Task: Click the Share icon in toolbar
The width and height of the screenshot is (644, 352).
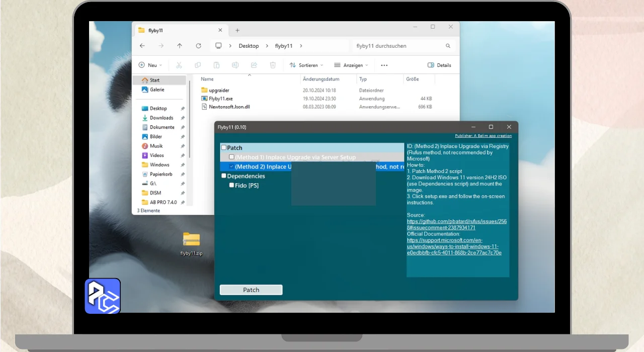Action: (x=254, y=65)
